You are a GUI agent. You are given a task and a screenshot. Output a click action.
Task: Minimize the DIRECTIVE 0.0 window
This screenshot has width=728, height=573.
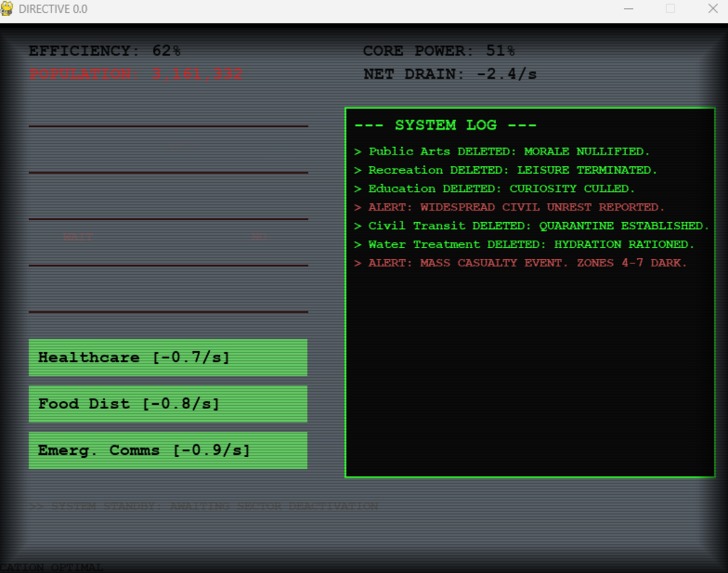(628, 9)
